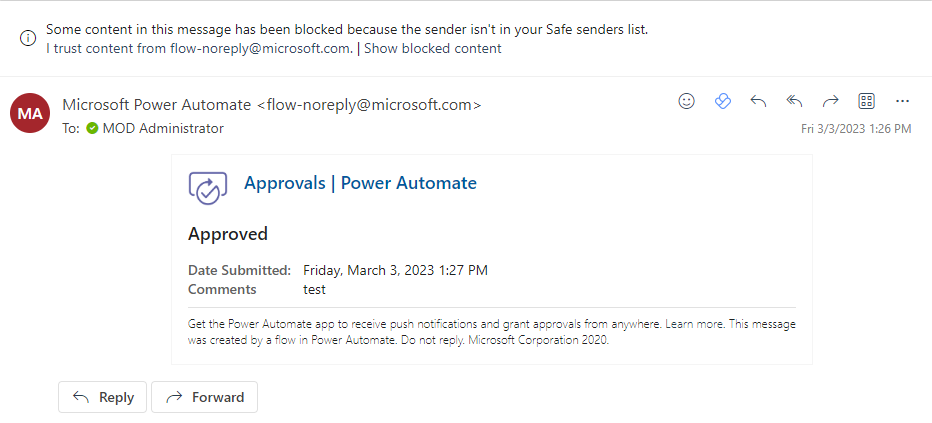Click the reply all double-arrow icon

794,101
